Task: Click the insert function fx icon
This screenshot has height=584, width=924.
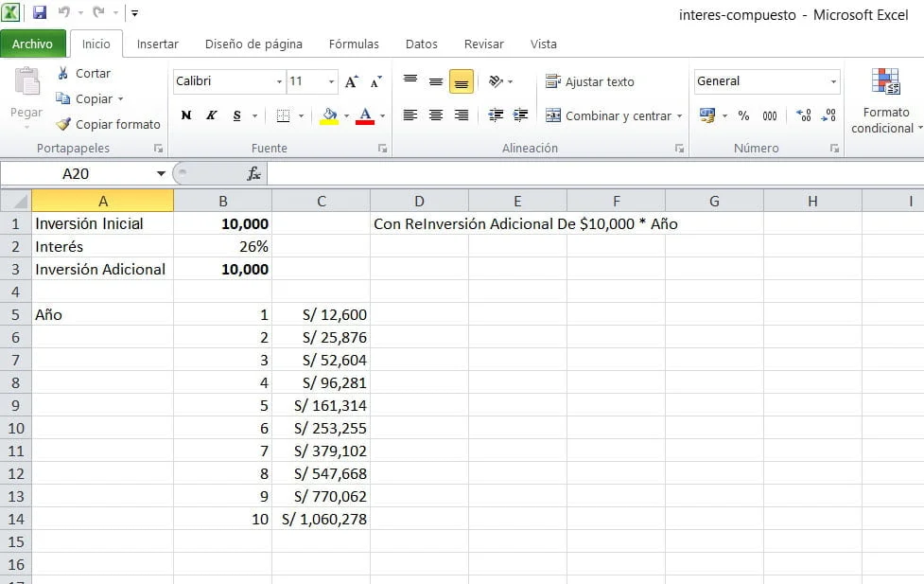Action: pos(253,173)
